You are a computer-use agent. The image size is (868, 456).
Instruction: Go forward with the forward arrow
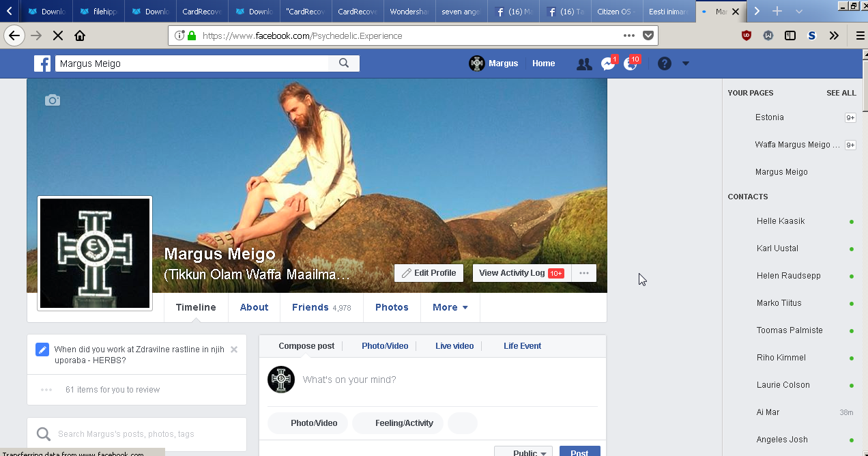click(x=36, y=35)
